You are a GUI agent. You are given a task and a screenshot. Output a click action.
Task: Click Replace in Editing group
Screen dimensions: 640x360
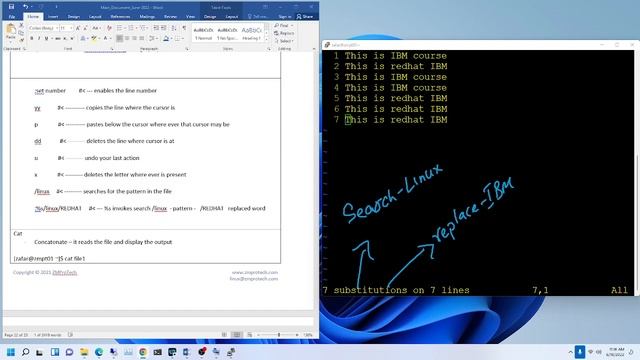284,33
